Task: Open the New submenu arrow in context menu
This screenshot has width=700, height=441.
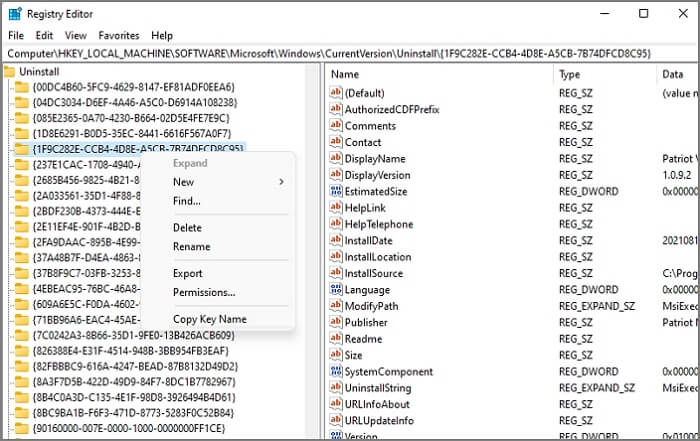Action: [281, 182]
